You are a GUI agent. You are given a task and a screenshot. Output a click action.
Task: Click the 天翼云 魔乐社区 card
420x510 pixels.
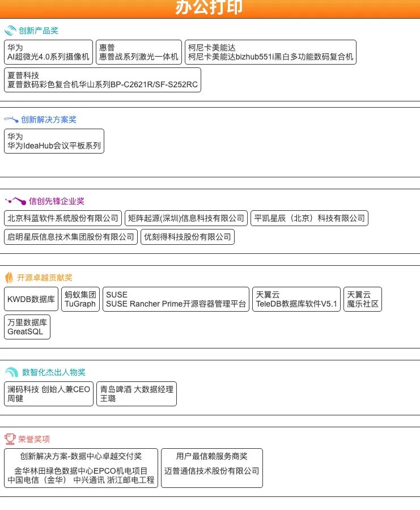point(363,299)
